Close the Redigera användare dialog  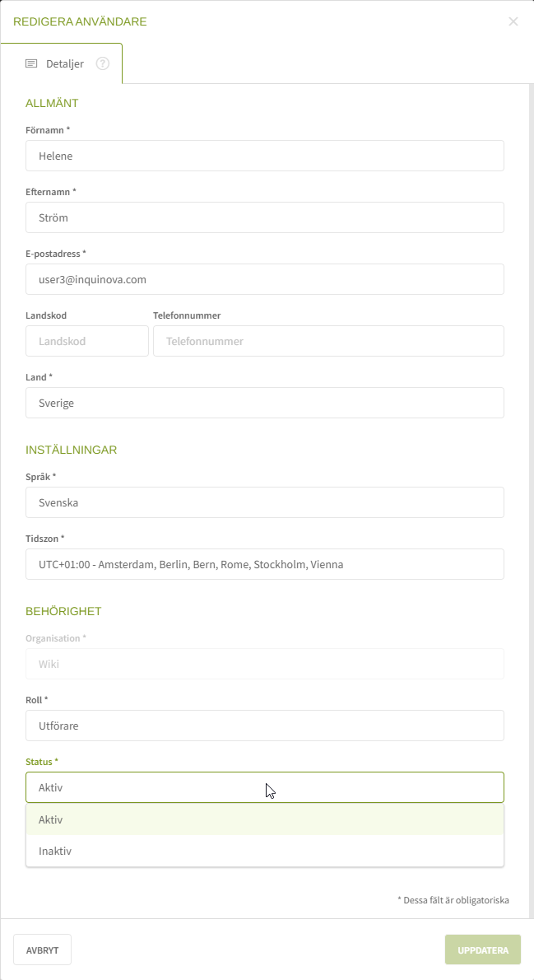(x=513, y=21)
